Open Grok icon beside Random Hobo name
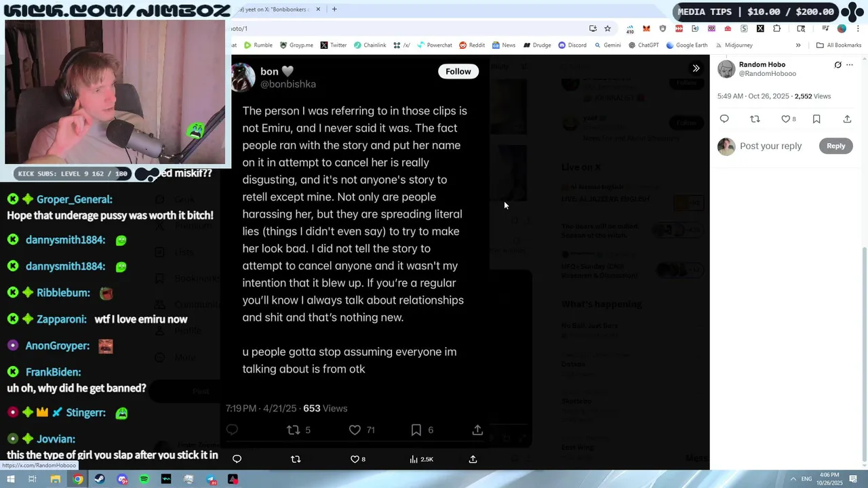 (837, 65)
